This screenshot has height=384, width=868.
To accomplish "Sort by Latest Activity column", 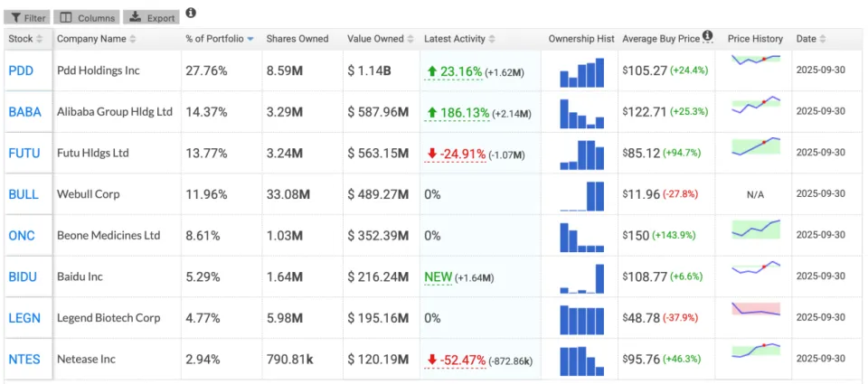I will coord(460,39).
